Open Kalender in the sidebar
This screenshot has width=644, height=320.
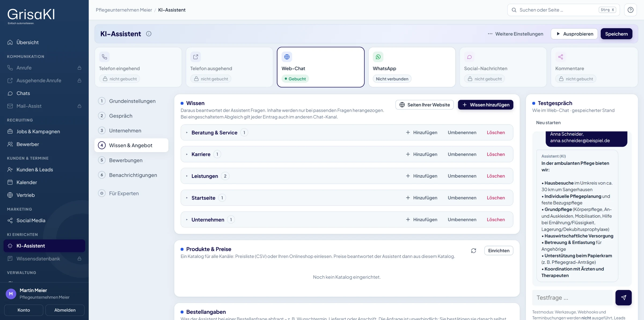click(44, 182)
